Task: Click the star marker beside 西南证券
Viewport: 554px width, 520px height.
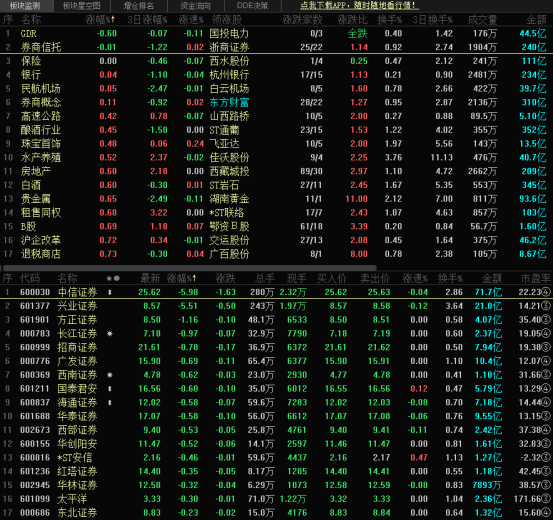Action: (x=110, y=375)
